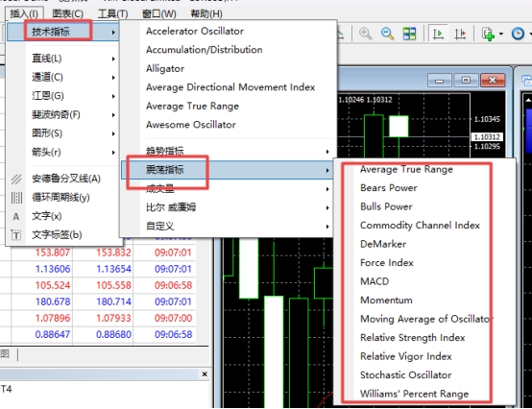Close the bottom terminal panel
Viewport: 532px width, 409px height.
click(x=205, y=374)
